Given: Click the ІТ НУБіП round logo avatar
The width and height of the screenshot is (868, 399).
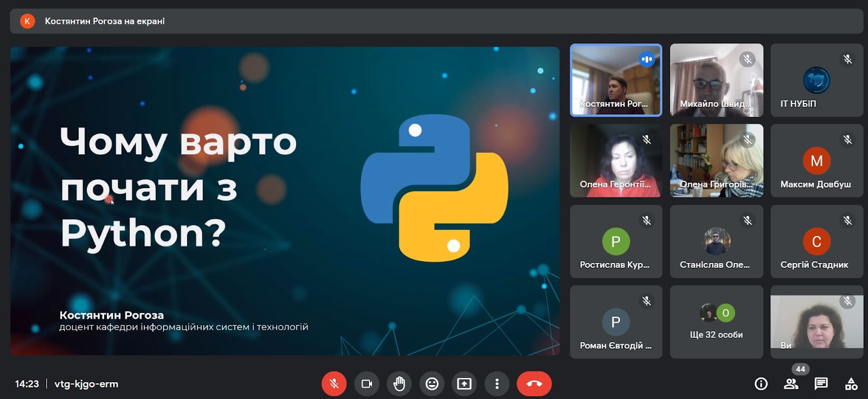Looking at the screenshot, I should 816,80.
